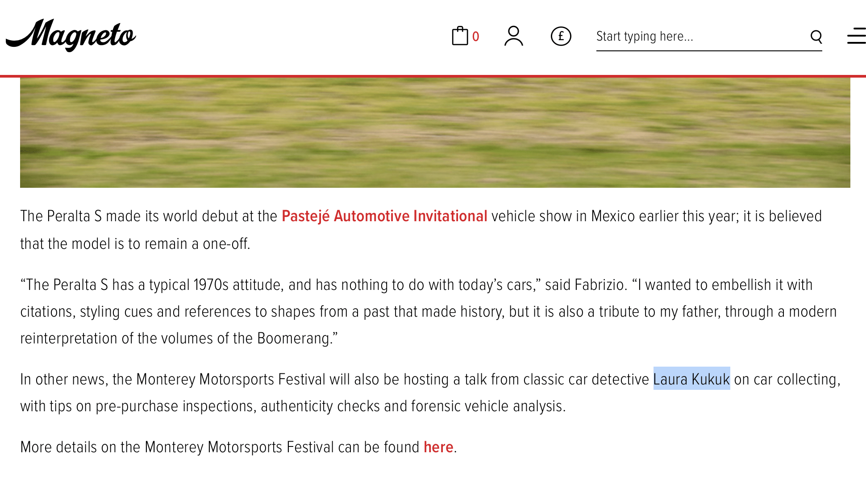Image resolution: width=866 pixels, height=504 pixels.
Task: Click the word 'Boomerang' in the quote
Action: 293,339
